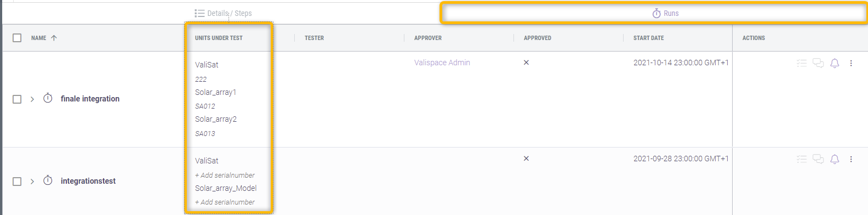Open the Valispace Admin approver link
Screen dimensions: 868x215
click(x=442, y=63)
